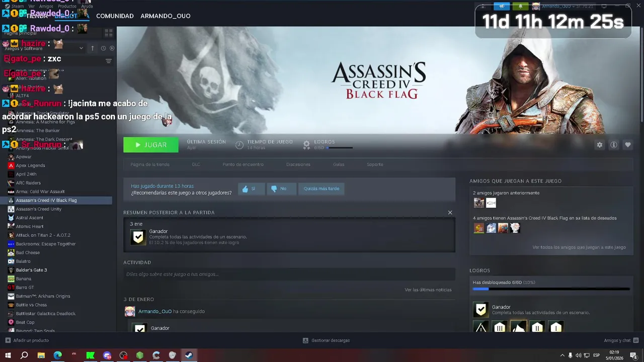
Task: Open Windows Start menu
Action: pos(8,355)
